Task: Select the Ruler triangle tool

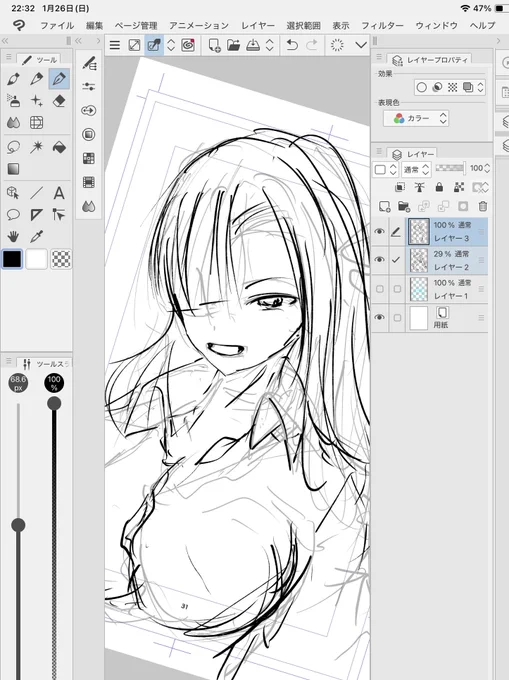Action: (x=36, y=214)
